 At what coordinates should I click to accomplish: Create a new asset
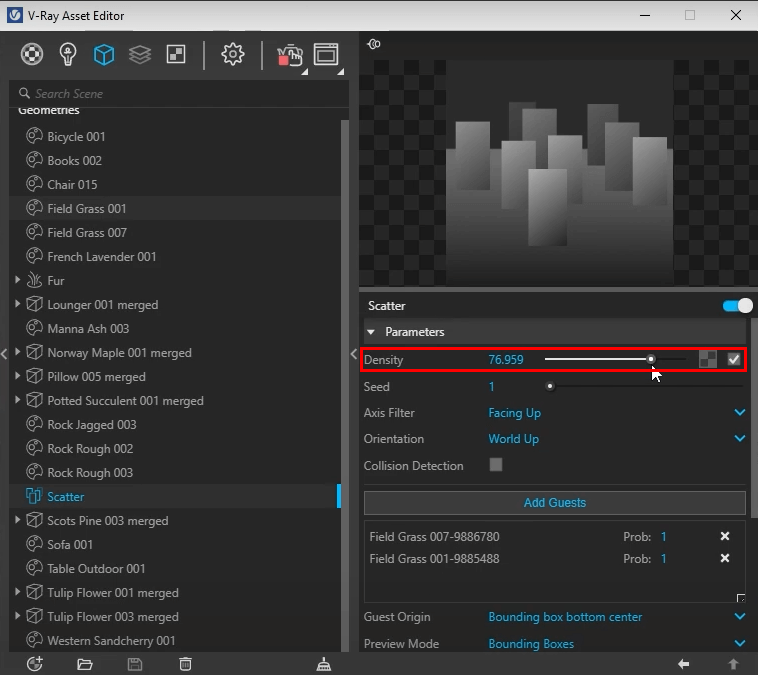coord(35,664)
